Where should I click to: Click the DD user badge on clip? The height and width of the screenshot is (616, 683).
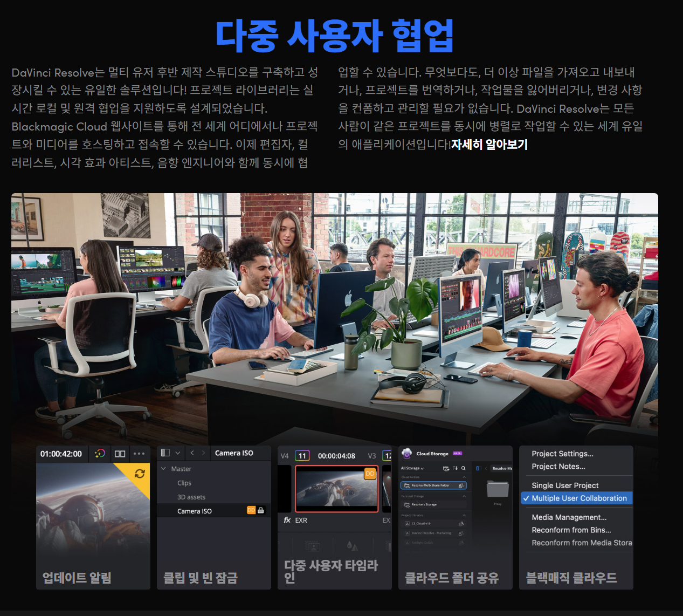370,474
